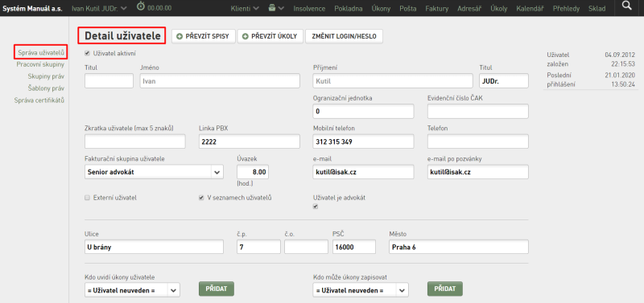The height and width of the screenshot is (303, 644).
Task: Click the Jméno field containing Ivan
Action: [x=220, y=80]
